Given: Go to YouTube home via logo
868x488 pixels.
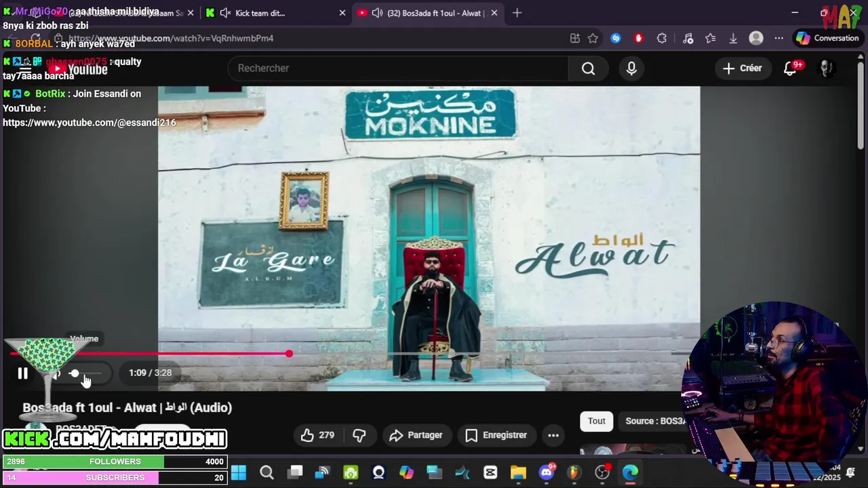Looking at the screenshot, I should pyautogui.click(x=78, y=69).
